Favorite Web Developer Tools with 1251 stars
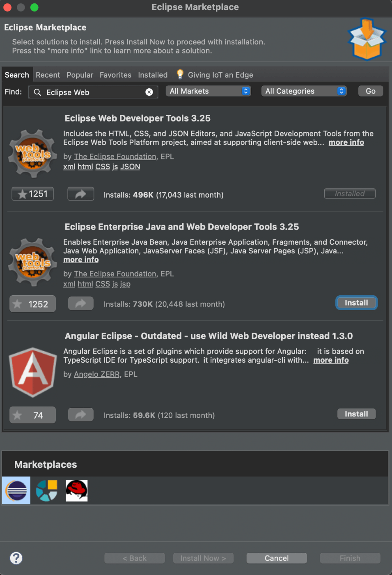Image resolution: width=392 pixels, height=575 pixels. tap(32, 194)
